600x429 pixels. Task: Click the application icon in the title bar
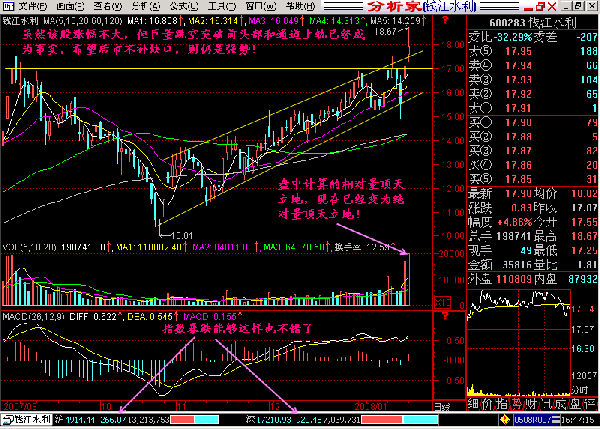point(7,6)
